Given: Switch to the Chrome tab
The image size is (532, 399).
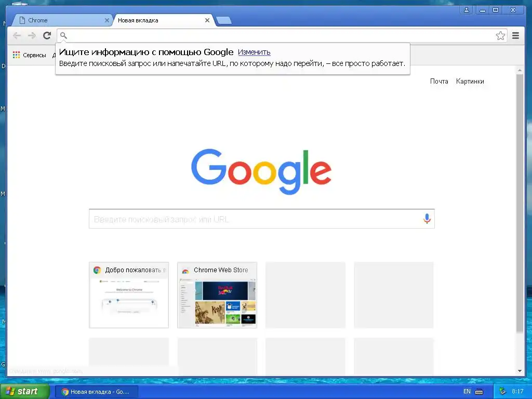Looking at the screenshot, I should point(61,20).
